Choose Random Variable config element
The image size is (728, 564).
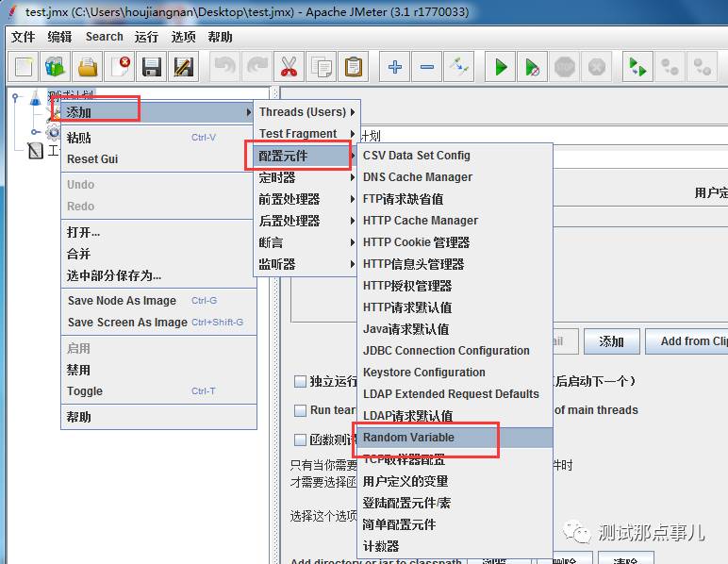click(x=455, y=438)
